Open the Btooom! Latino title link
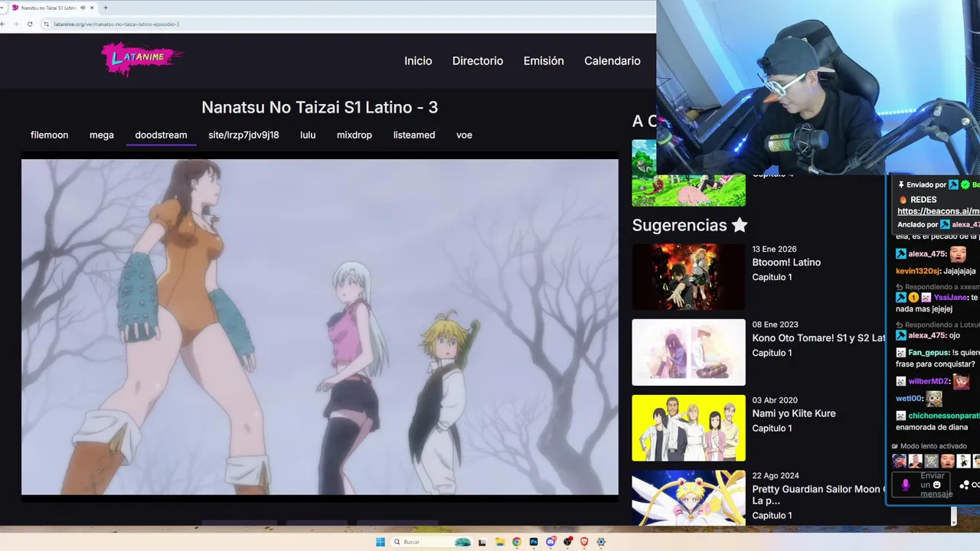The image size is (980, 551). click(786, 262)
